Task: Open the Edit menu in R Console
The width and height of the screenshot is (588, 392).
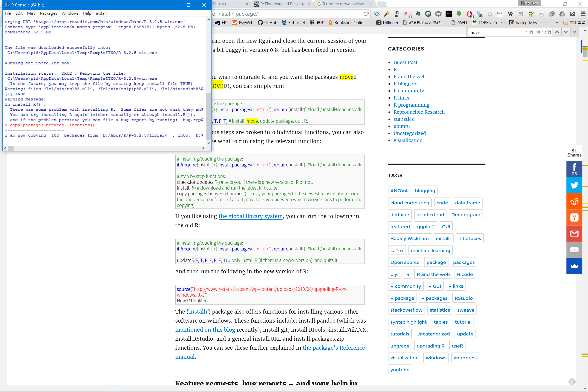Action: (19, 13)
